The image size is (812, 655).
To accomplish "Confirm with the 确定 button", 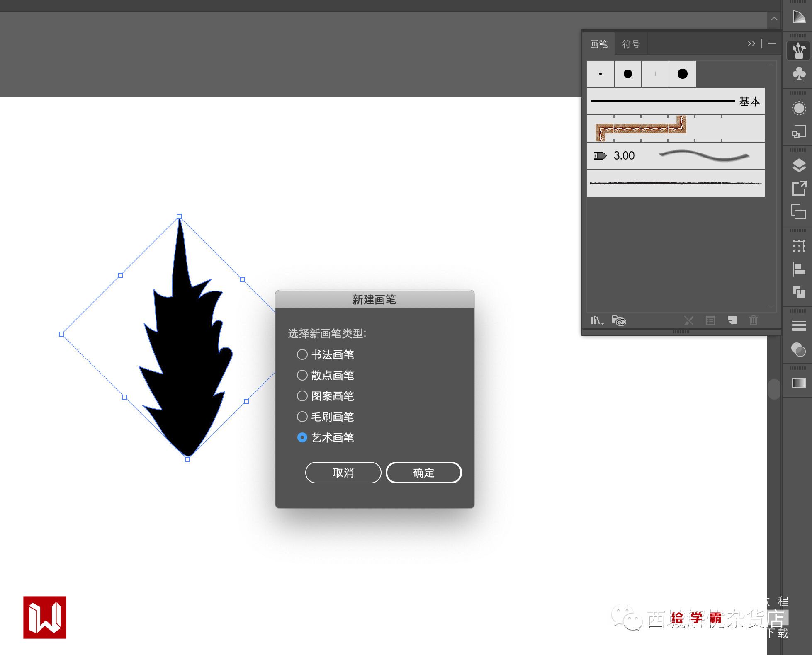I will click(423, 473).
